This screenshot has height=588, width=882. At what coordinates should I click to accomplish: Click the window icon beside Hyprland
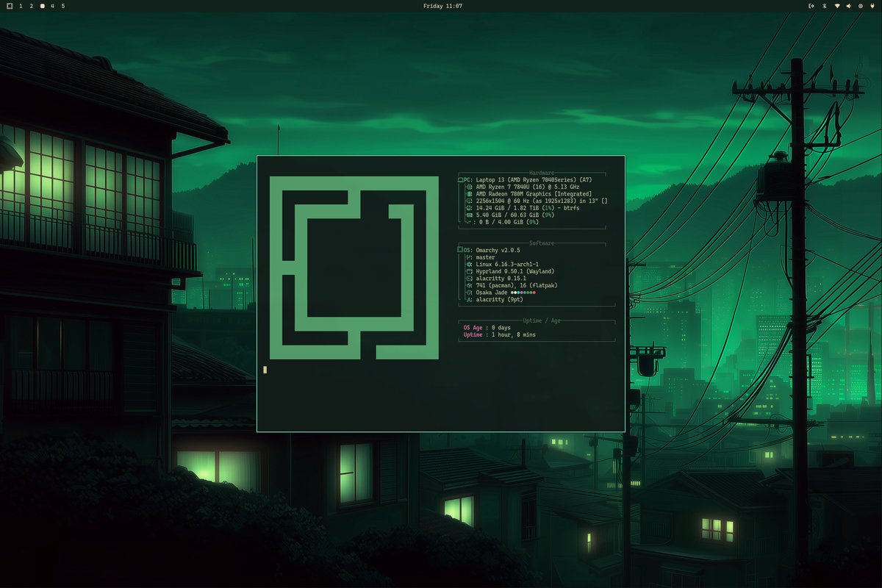(x=470, y=271)
